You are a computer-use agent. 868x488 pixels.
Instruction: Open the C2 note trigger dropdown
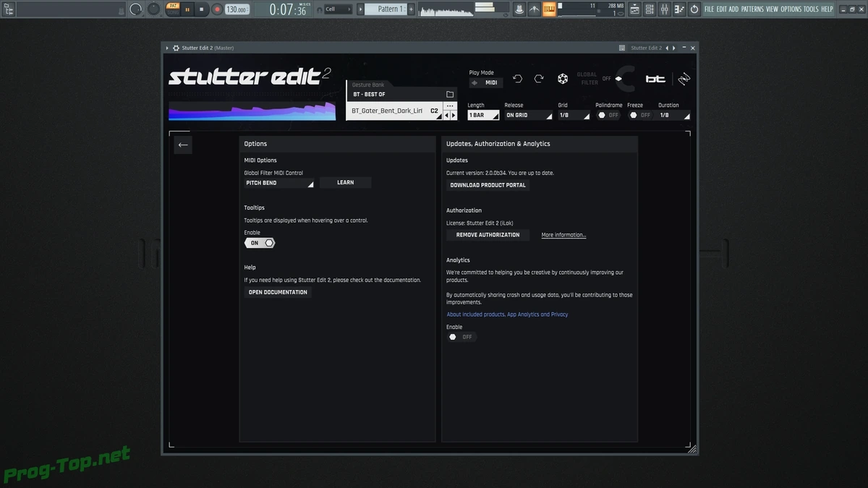(x=435, y=111)
